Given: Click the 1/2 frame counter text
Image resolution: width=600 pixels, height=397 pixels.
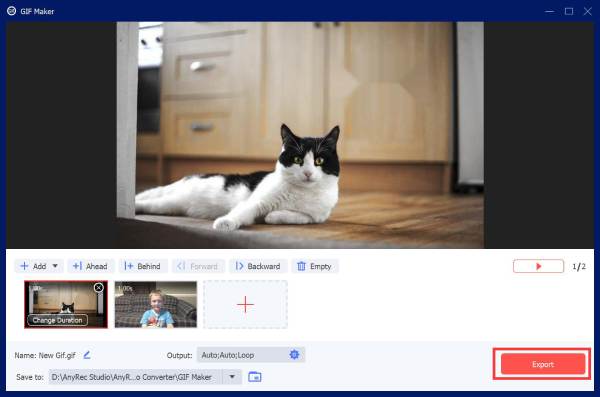Looking at the screenshot, I should [x=579, y=266].
